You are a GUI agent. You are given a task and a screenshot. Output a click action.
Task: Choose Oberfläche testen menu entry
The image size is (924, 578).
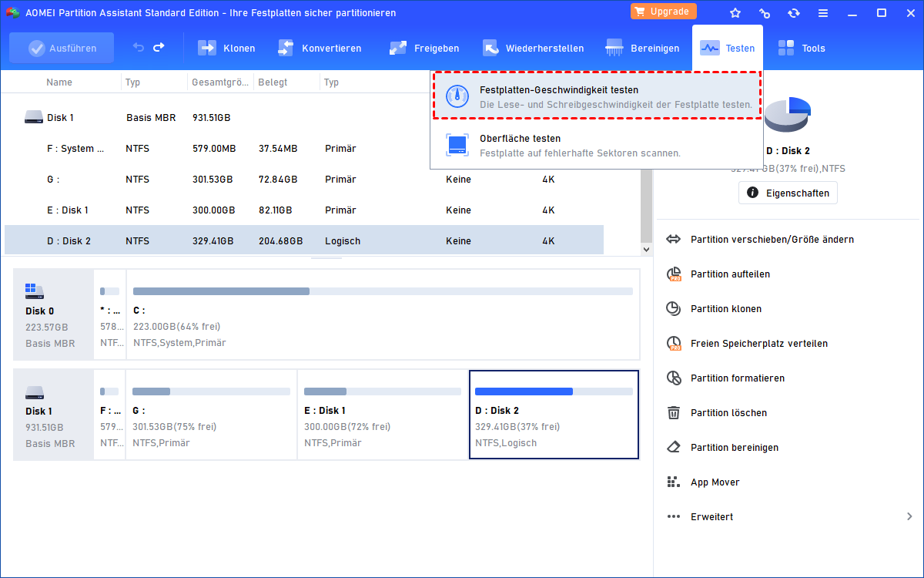point(597,145)
